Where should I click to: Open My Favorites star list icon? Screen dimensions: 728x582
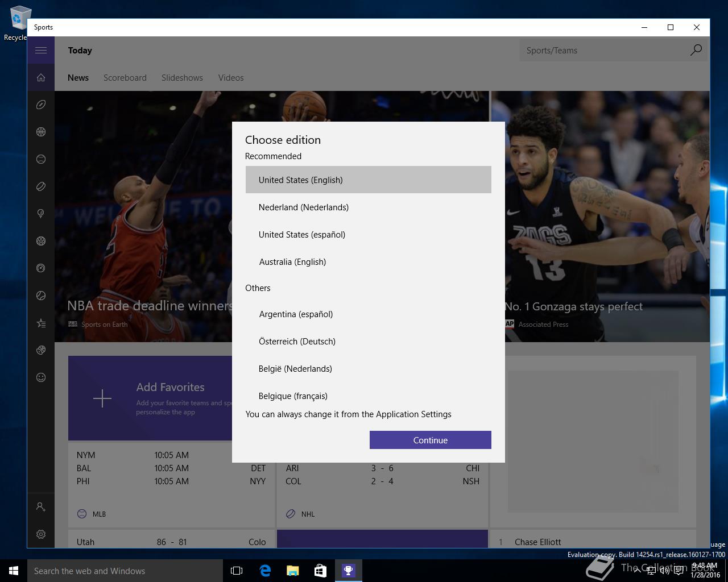(x=41, y=323)
